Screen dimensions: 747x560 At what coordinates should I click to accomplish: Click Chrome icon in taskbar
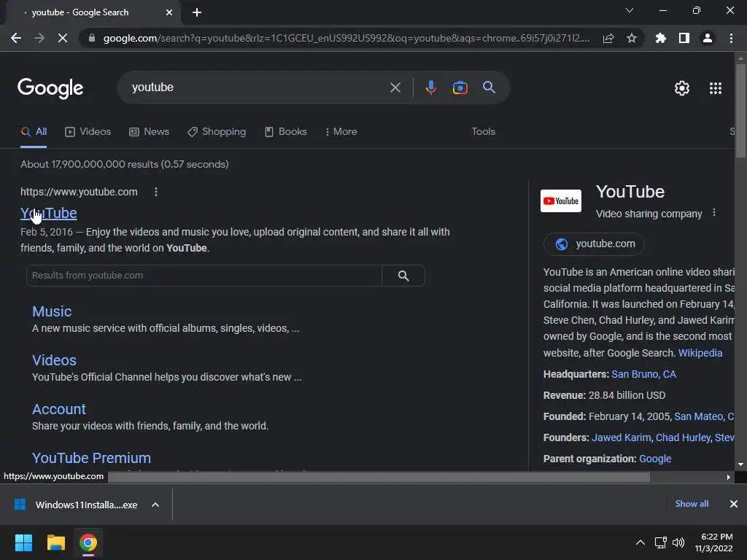(88, 542)
